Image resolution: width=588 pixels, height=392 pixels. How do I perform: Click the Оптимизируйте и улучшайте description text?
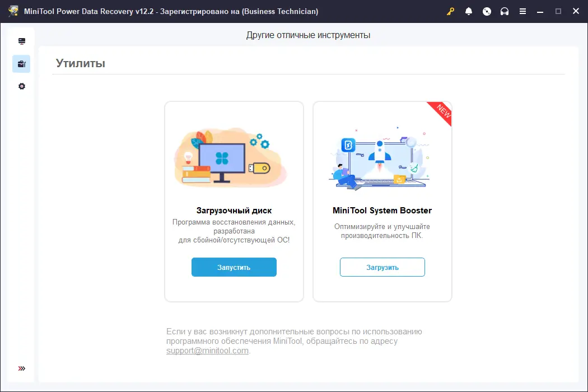tap(382, 231)
